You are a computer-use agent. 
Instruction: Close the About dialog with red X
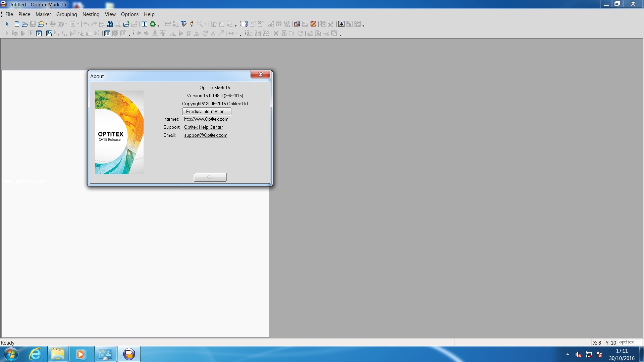click(x=260, y=74)
